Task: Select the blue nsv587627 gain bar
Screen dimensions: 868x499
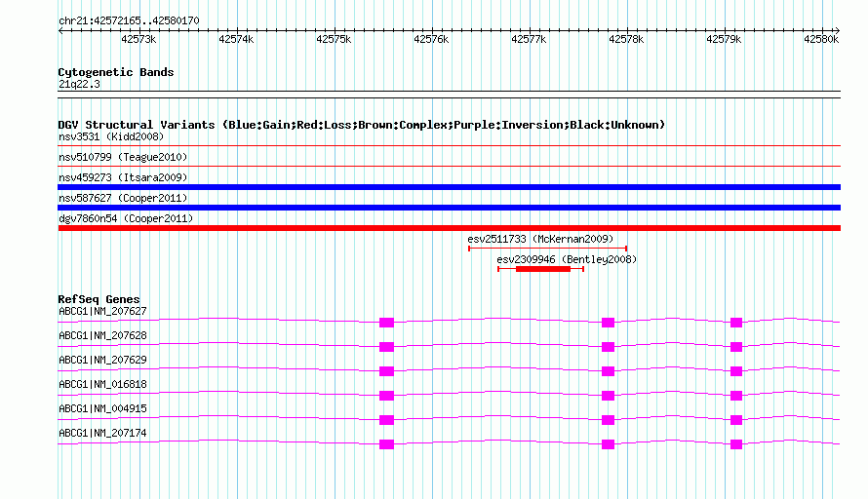Action: tap(449, 208)
